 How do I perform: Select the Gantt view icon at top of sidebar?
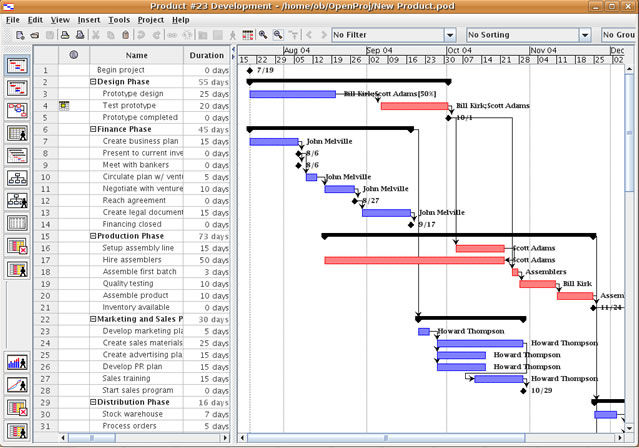click(x=17, y=65)
